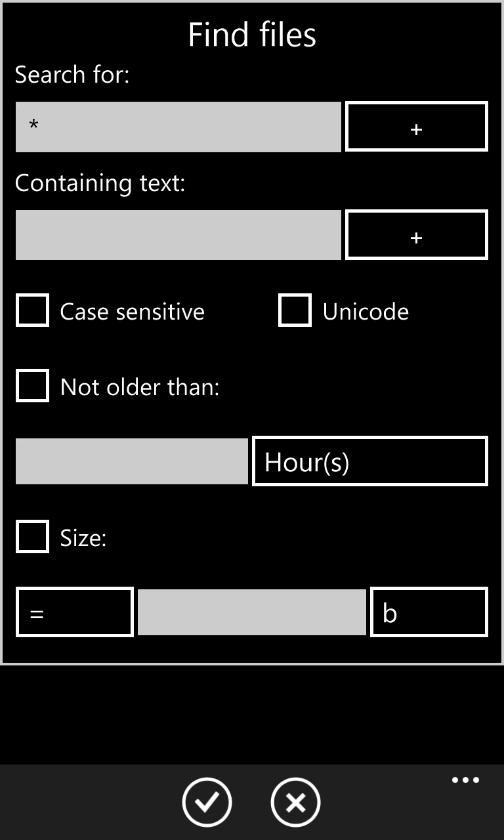Enable the Unicode checkbox
This screenshot has height=840, width=504.
pos(295,310)
